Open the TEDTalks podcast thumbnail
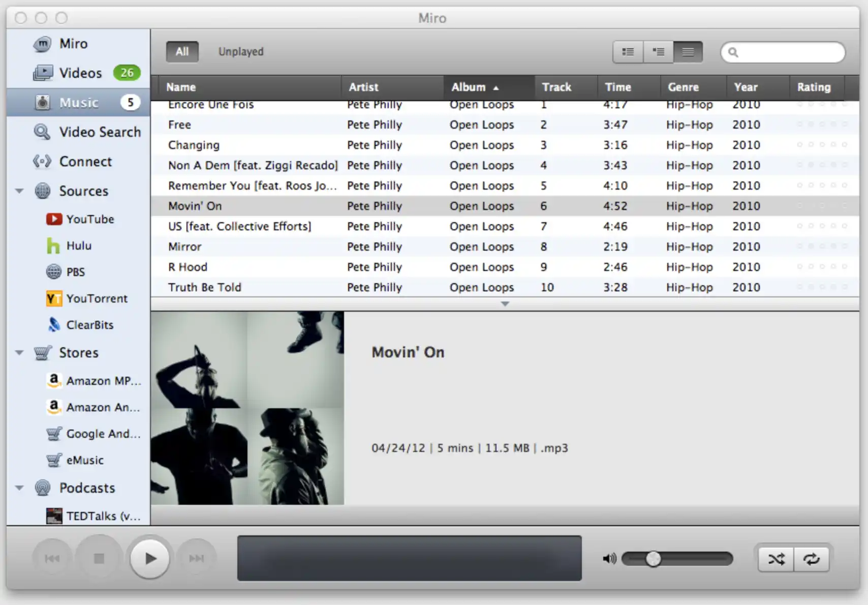Image resolution: width=868 pixels, height=605 pixels. [x=54, y=516]
